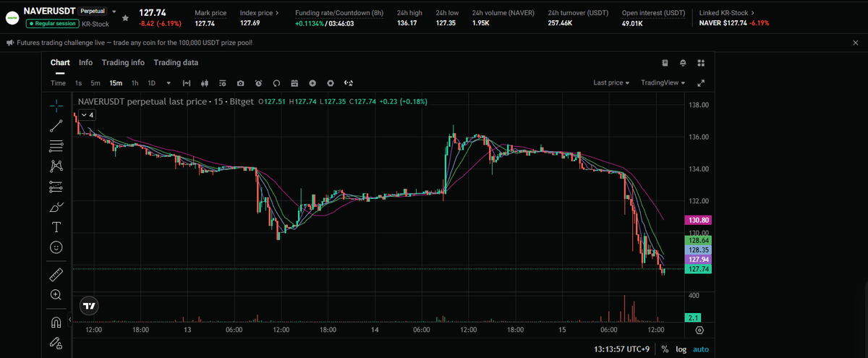Add NAVERUSDT to favorites with star
The height and width of the screenshot is (358, 868).
pyautogui.click(x=126, y=17)
